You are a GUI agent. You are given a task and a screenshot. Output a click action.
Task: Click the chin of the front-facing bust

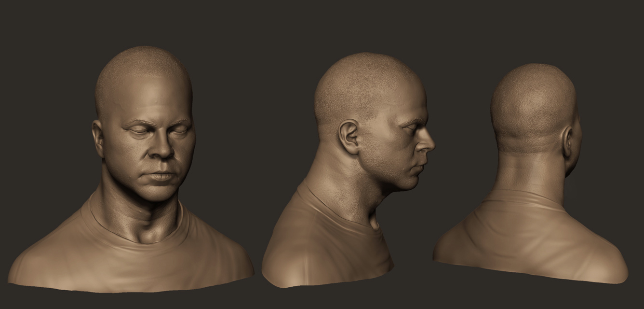pos(158,193)
